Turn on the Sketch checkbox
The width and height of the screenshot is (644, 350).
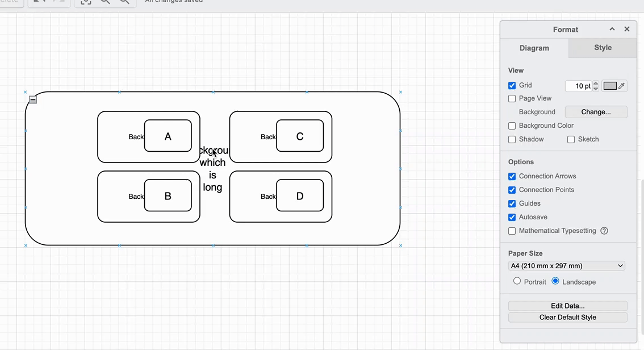tap(571, 139)
